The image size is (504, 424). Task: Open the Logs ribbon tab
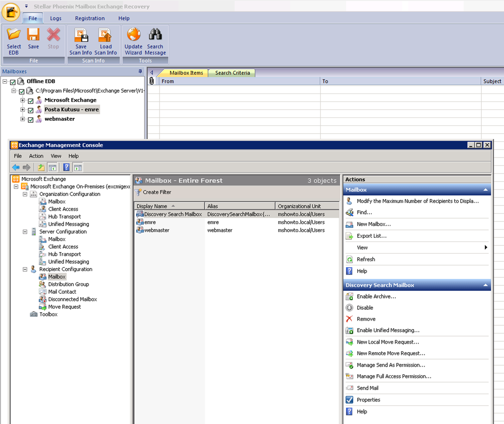56,18
